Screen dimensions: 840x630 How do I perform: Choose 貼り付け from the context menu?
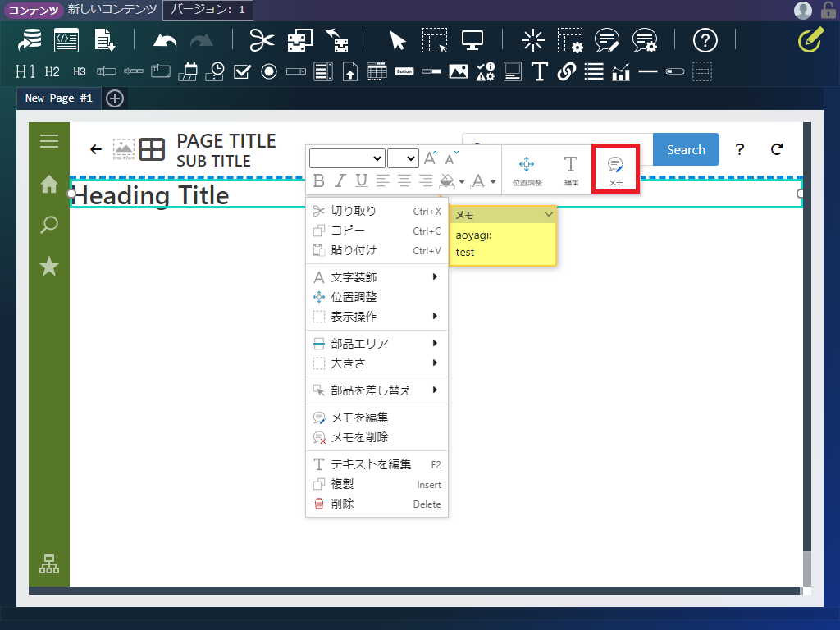[x=377, y=250]
